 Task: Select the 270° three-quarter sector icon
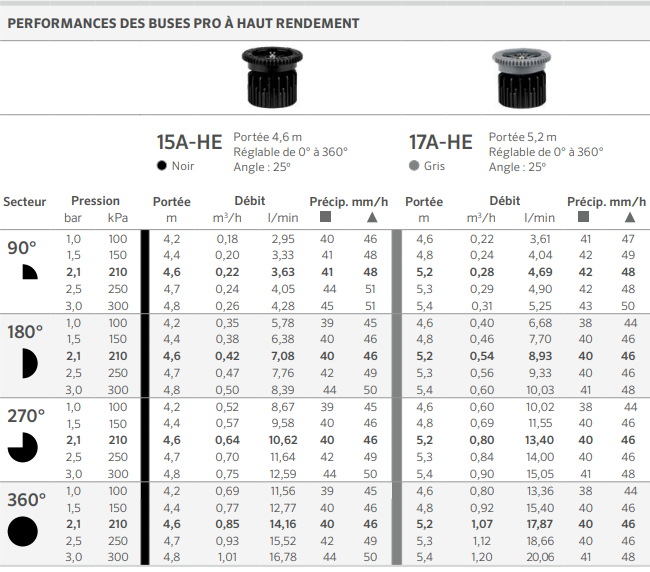pyautogui.click(x=23, y=447)
